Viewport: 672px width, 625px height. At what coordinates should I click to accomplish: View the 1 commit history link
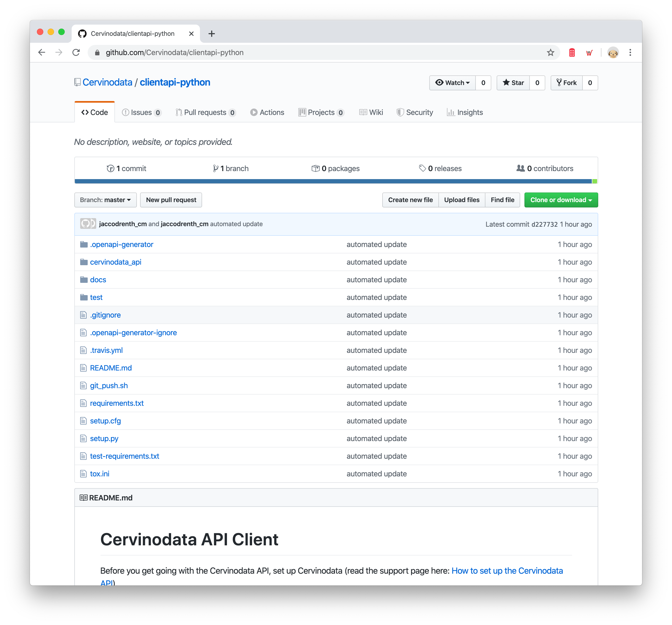coord(126,168)
